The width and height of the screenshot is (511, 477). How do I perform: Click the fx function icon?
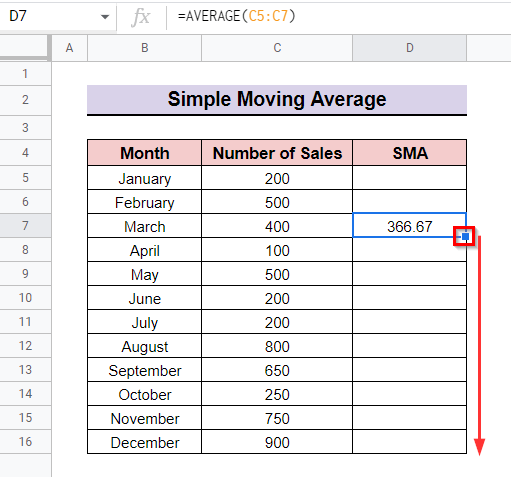click(140, 16)
